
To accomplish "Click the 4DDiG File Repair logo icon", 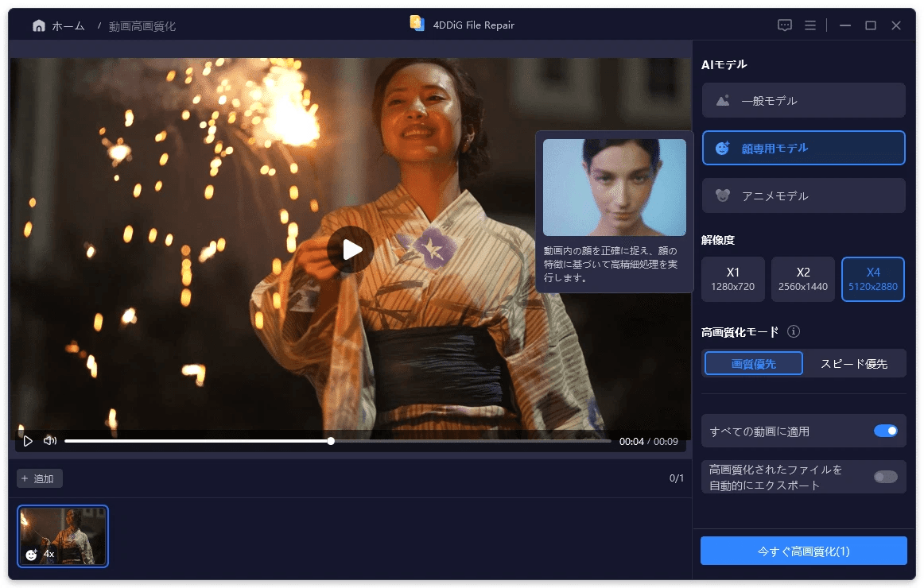I will point(417,24).
